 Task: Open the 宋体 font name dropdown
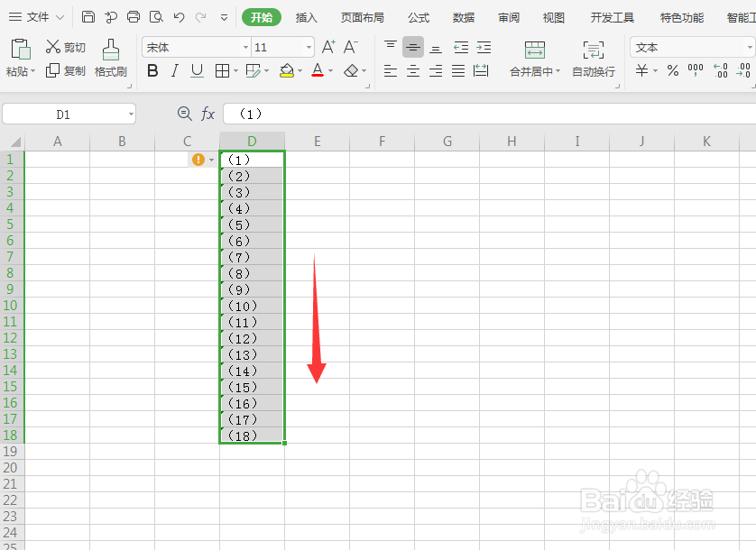pos(245,47)
